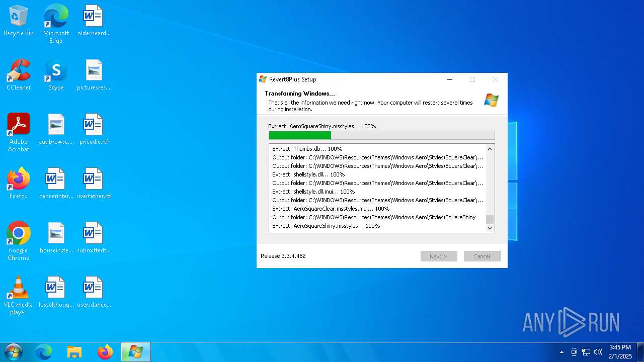Click the 'Release 3.3.4.482' version text
Screen dimensions: 644x362
tap(283, 256)
